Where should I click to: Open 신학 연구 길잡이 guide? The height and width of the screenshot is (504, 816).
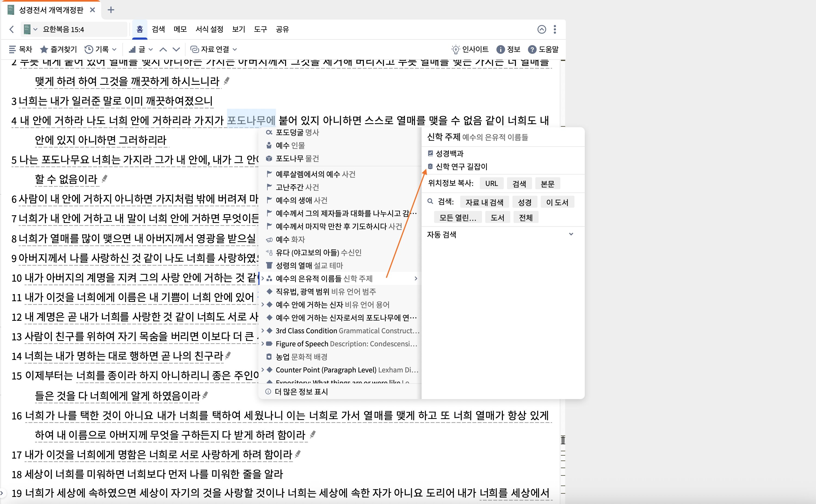click(x=458, y=166)
